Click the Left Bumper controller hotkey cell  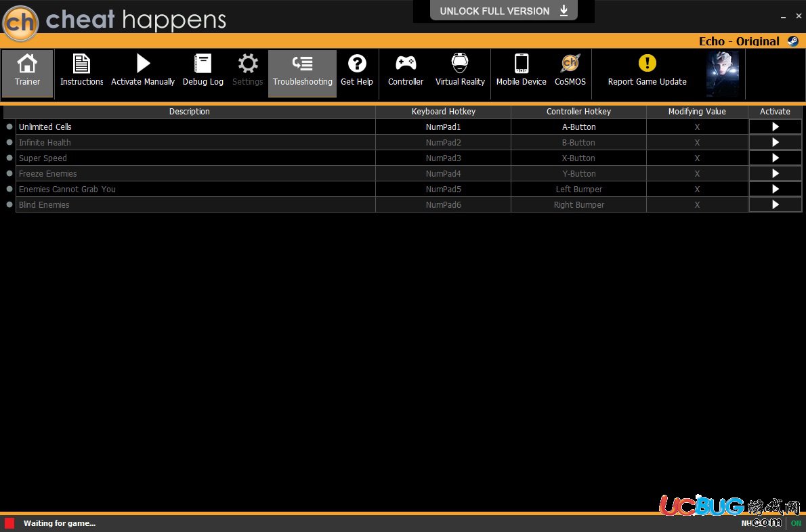[x=579, y=189]
